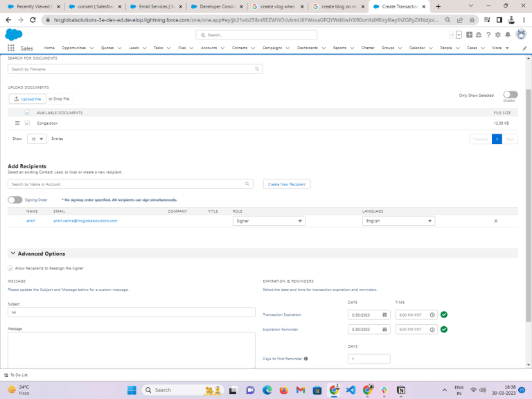Open the Notifications bell

pyautogui.click(x=508, y=35)
